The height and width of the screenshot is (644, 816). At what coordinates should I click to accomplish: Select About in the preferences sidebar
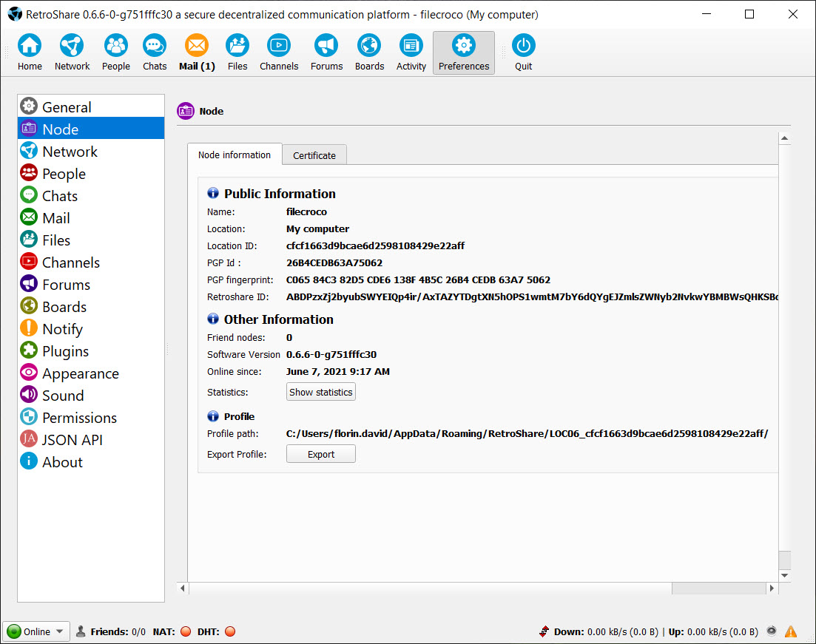point(91,462)
